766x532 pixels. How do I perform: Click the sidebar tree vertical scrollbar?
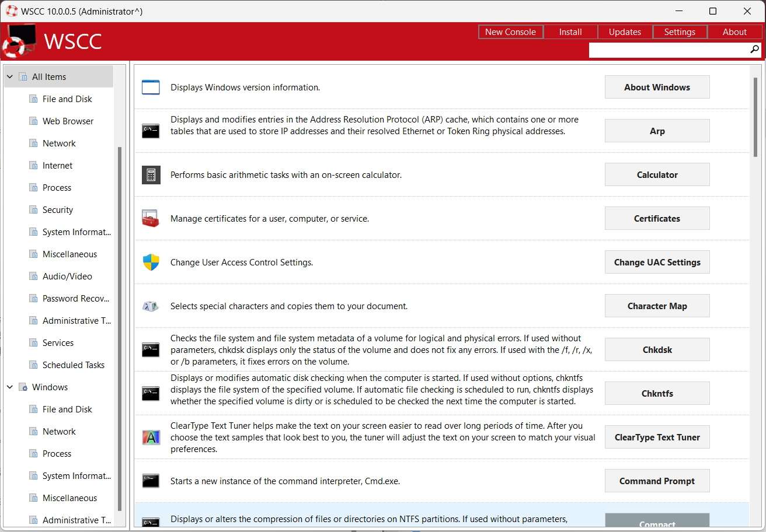point(120,328)
